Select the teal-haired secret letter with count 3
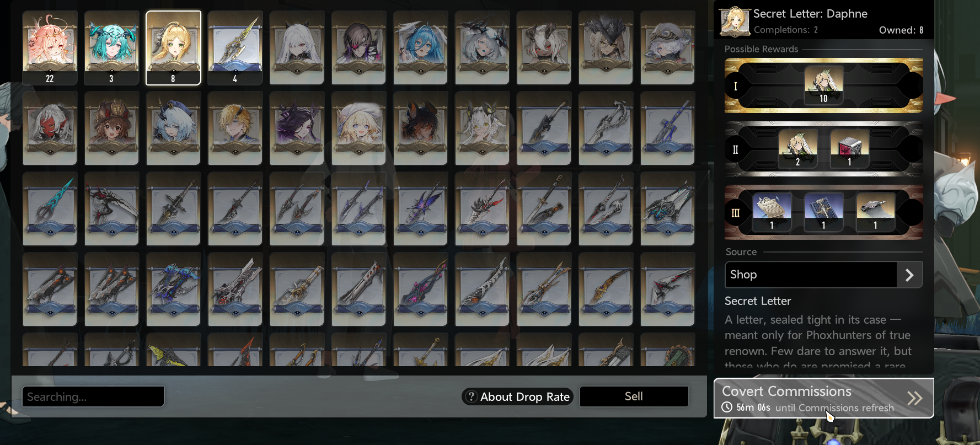The image size is (980, 445). click(x=111, y=48)
